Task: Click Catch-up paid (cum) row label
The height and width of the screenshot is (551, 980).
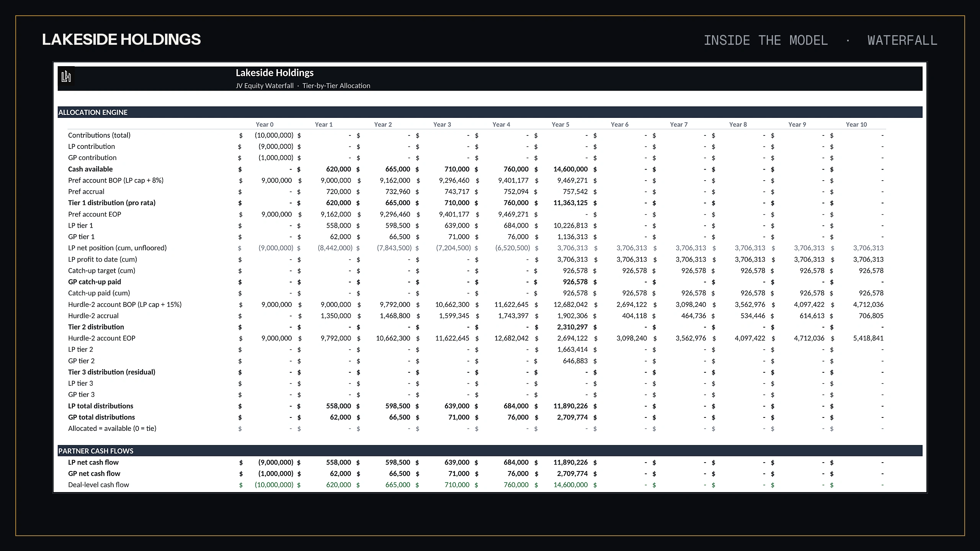Action: [99, 293]
